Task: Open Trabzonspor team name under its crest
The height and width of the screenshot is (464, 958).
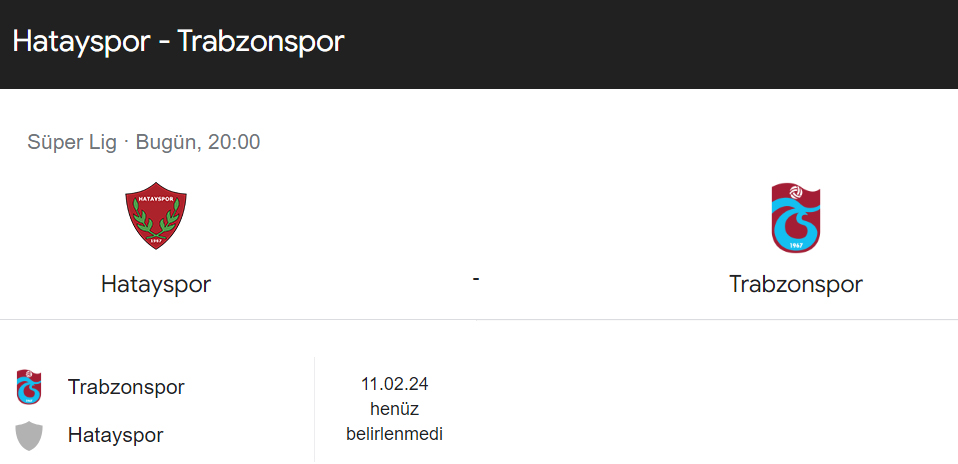Action: click(795, 284)
